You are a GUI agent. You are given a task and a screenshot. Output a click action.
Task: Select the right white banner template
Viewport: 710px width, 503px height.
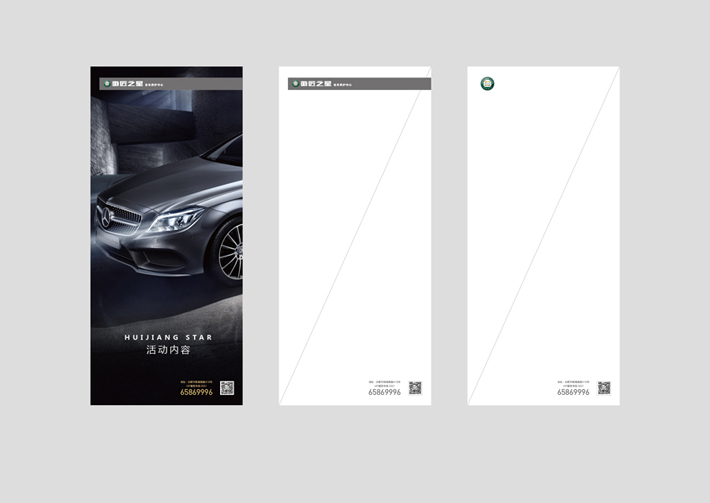543,235
